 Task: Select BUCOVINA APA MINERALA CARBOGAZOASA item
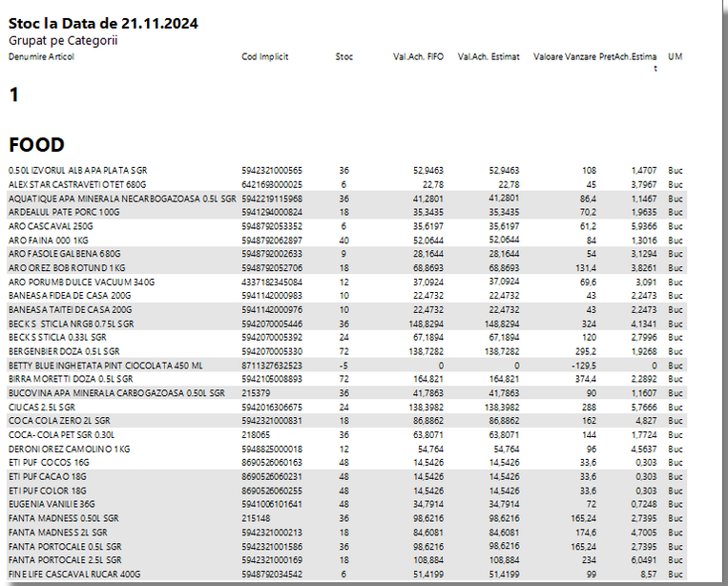(x=117, y=393)
